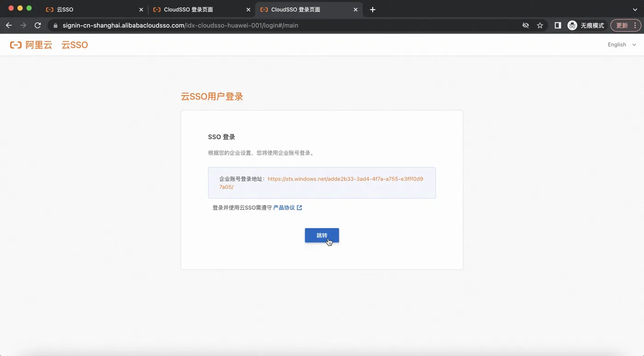This screenshot has height=356, width=644.
Task: Switch to the middle CloudSSO 登录页面 tab
Action: 202,10
